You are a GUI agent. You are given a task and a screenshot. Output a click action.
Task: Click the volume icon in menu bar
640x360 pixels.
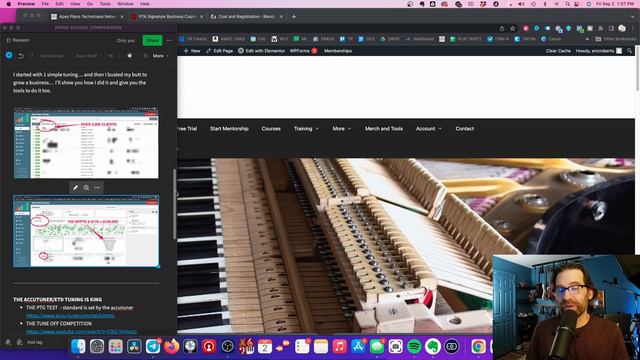tap(522, 4)
